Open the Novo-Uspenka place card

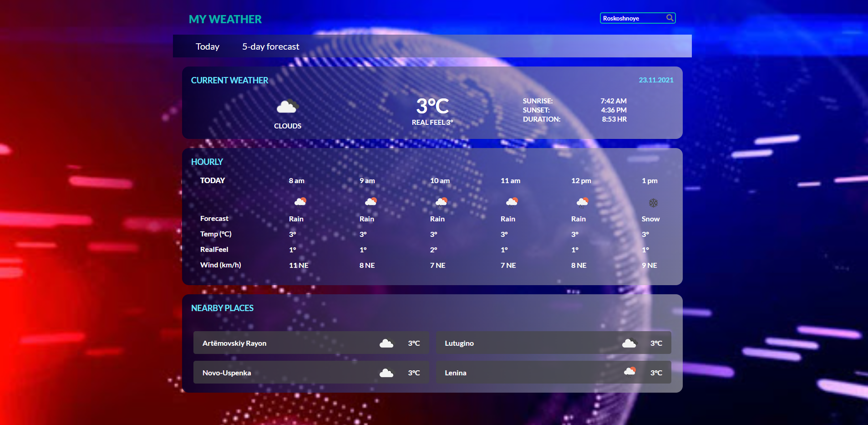click(x=227, y=373)
